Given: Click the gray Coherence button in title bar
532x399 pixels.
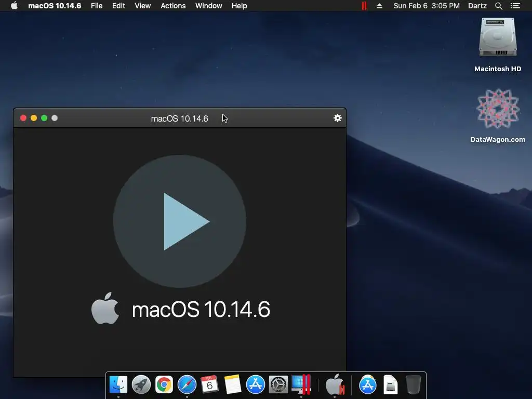Looking at the screenshot, I should 55,118.
